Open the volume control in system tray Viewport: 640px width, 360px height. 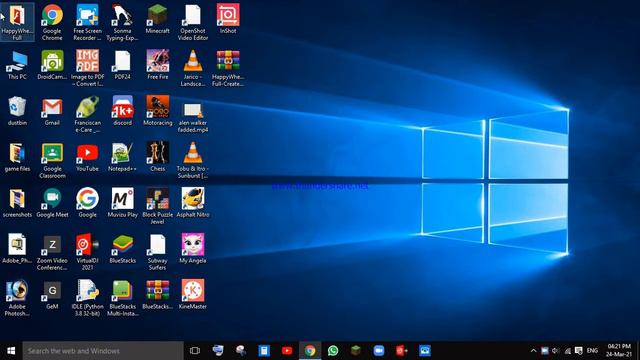(556, 351)
